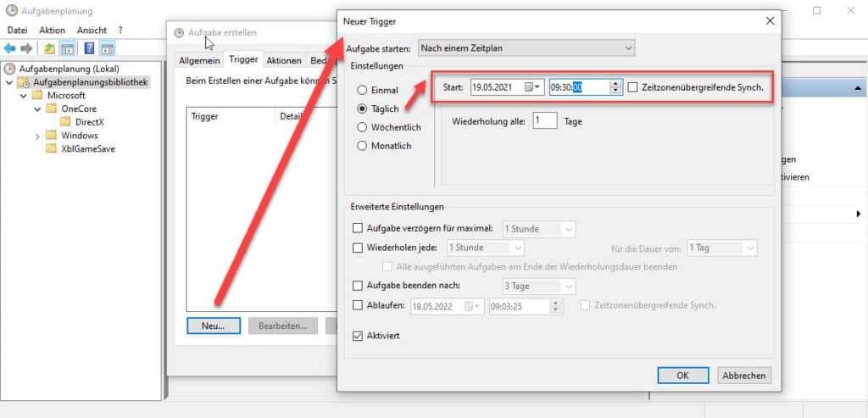The height and width of the screenshot is (418, 868).
Task: Click the Neu... button
Action: [x=213, y=326]
